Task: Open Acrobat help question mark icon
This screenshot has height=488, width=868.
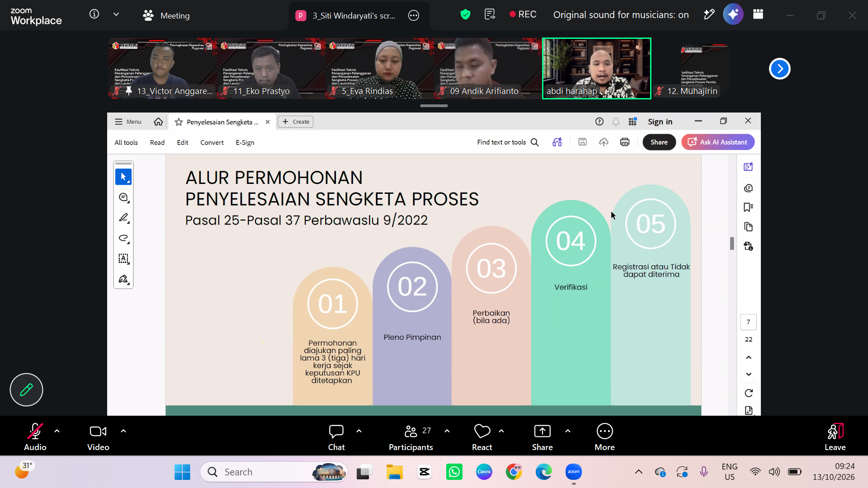Action: click(599, 122)
